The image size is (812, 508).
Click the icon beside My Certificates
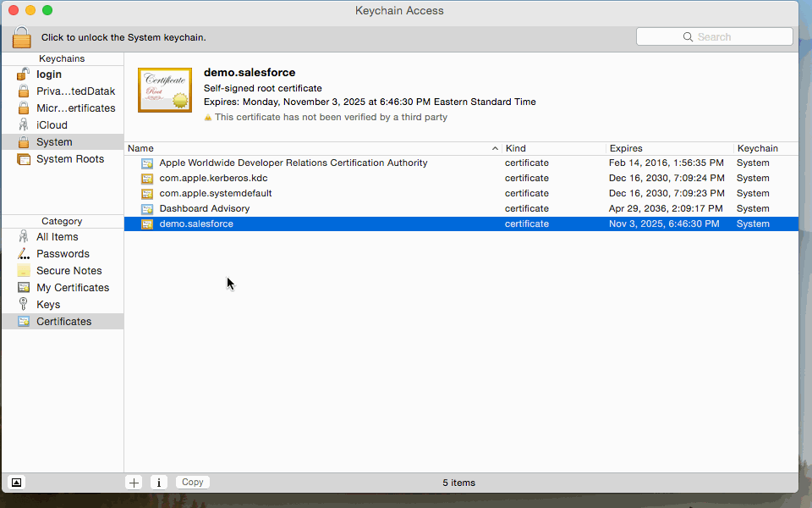point(24,287)
